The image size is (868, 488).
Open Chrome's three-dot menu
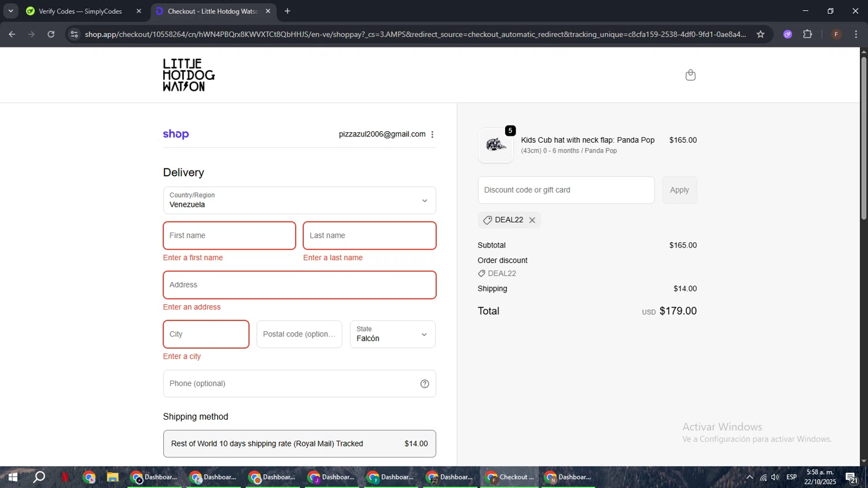point(856,34)
